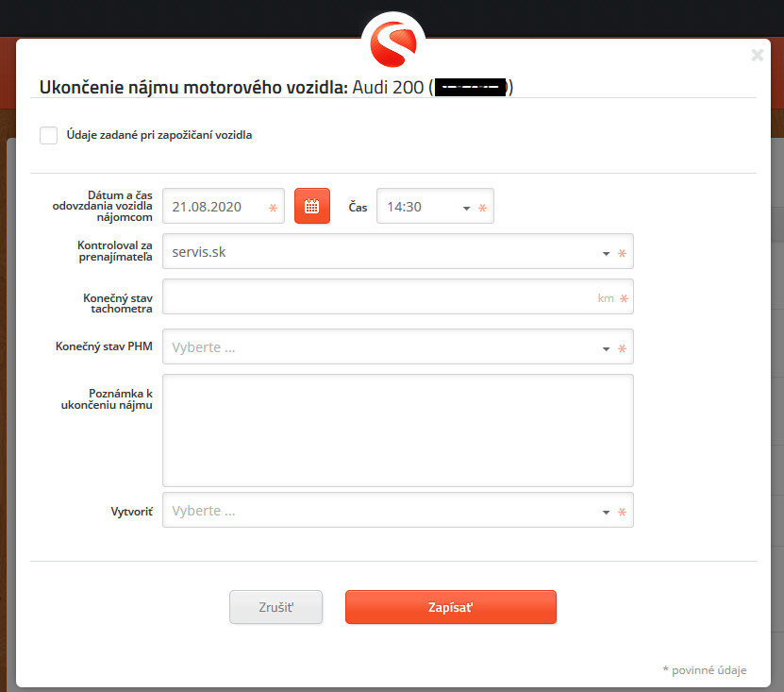
Task: Submit form with the Zapísať button
Action: point(451,607)
